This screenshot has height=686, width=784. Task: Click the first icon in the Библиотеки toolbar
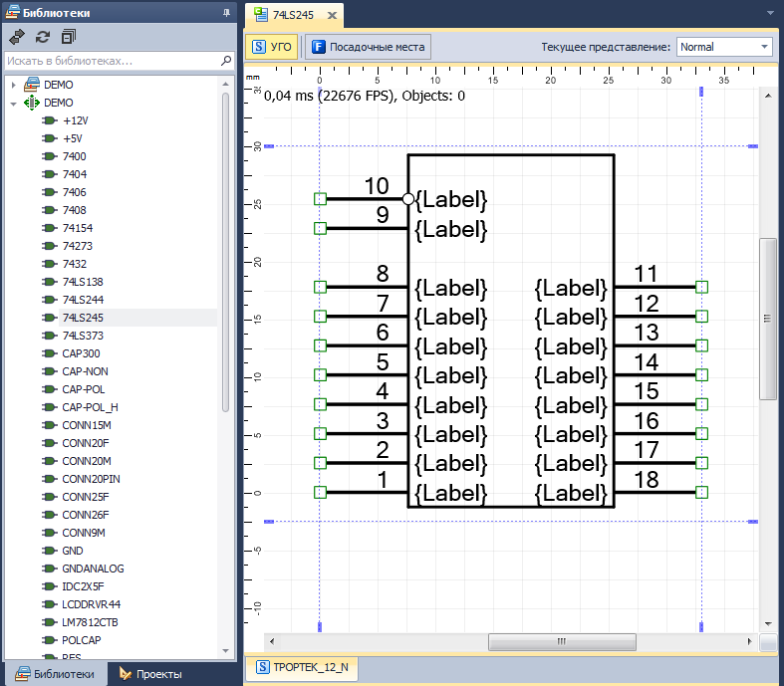click(x=17, y=37)
